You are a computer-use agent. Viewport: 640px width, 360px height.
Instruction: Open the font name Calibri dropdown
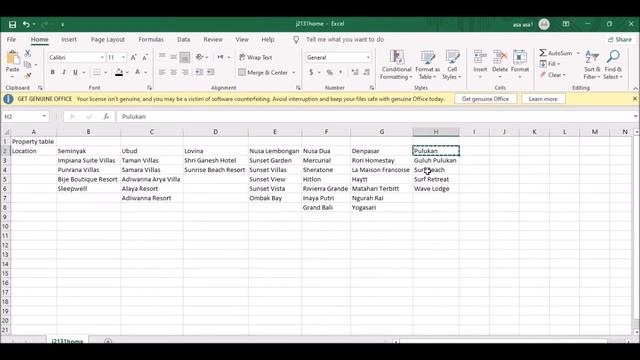click(102, 58)
